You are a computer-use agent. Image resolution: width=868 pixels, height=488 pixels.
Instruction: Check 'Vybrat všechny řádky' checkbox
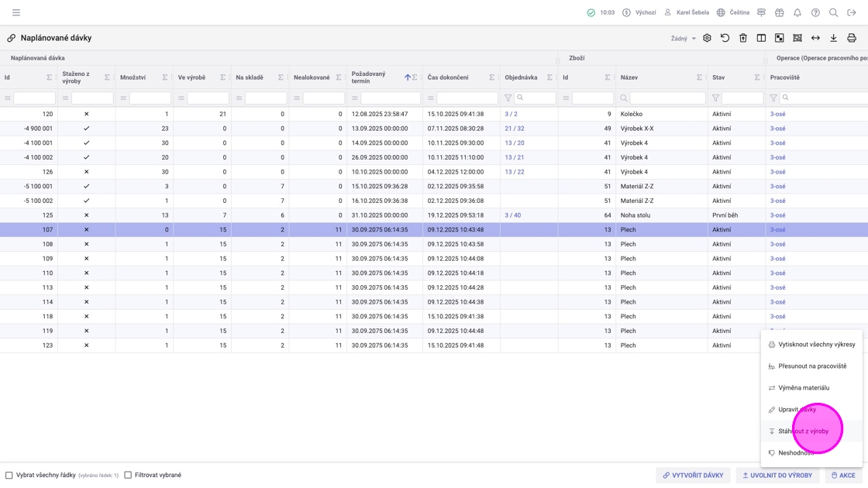tap(9, 475)
